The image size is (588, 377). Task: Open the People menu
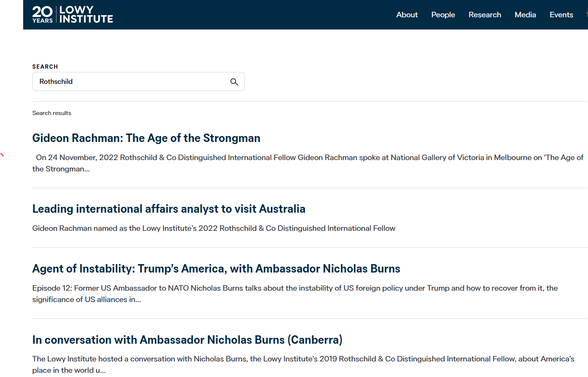coord(443,15)
